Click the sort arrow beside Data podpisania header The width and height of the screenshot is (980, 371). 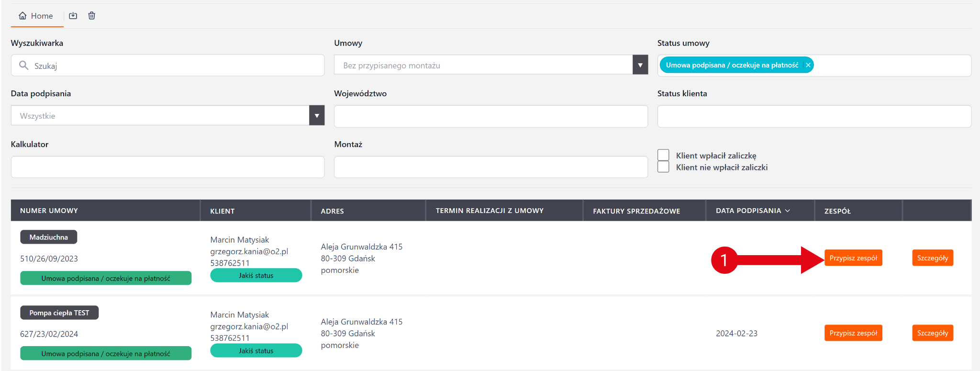[788, 211]
